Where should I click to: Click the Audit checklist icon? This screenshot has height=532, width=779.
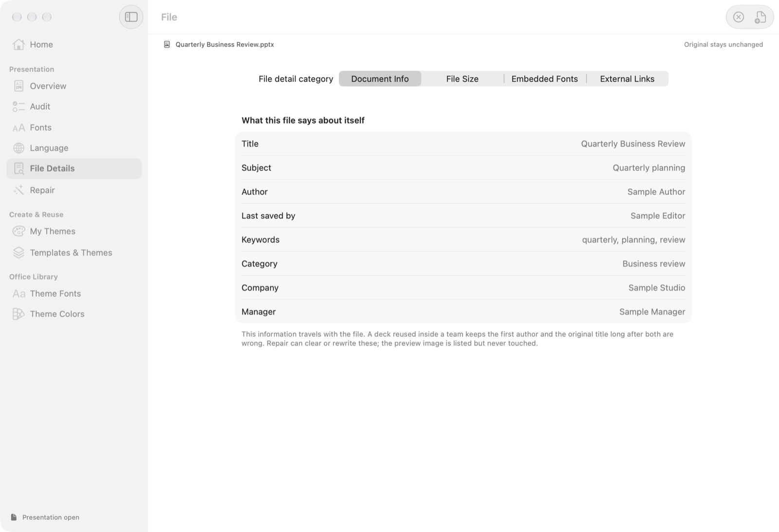click(19, 107)
